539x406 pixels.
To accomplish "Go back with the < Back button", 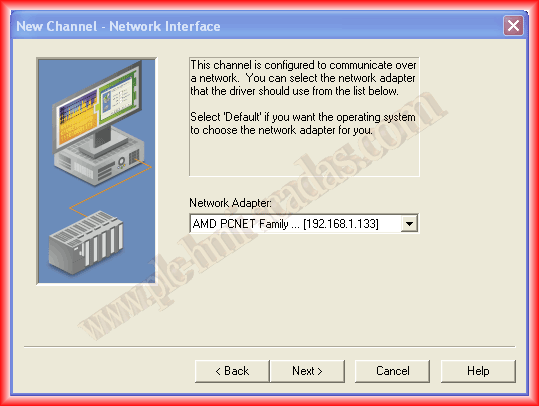I will pos(232,371).
